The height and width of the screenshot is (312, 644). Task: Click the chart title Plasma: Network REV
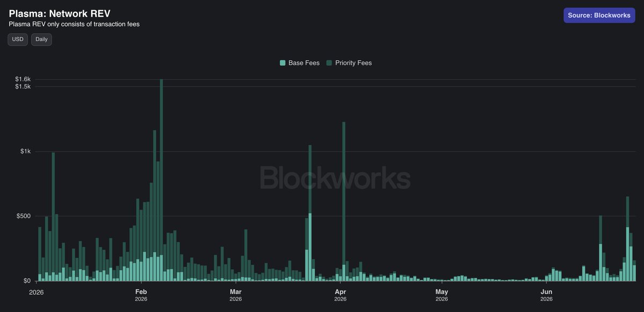(60, 13)
